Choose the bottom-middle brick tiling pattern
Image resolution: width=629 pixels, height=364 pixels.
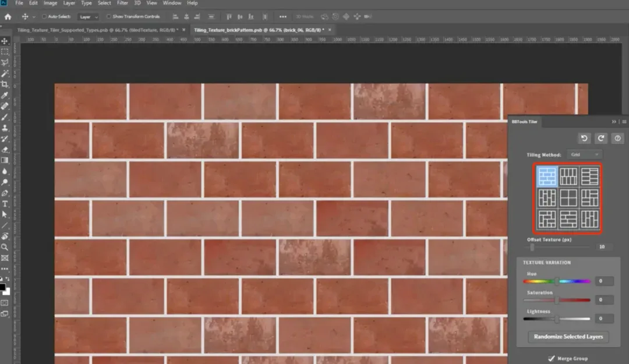[568, 220]
